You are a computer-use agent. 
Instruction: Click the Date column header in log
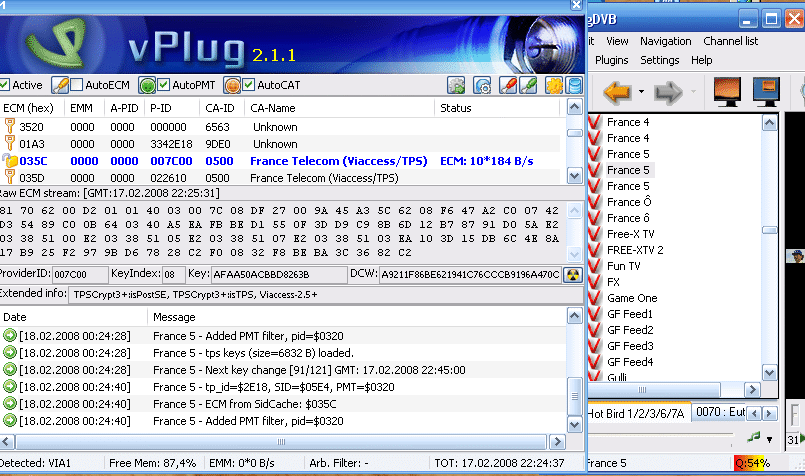click(74, 317)
